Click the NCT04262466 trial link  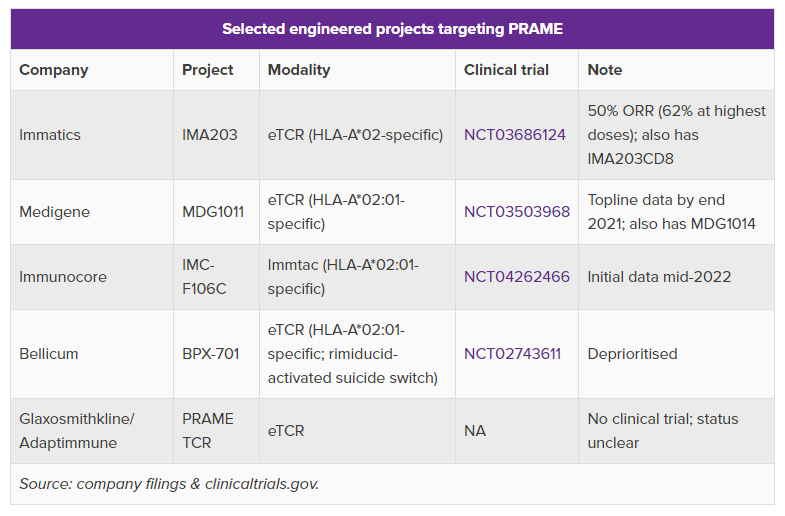tap(517, 277)
